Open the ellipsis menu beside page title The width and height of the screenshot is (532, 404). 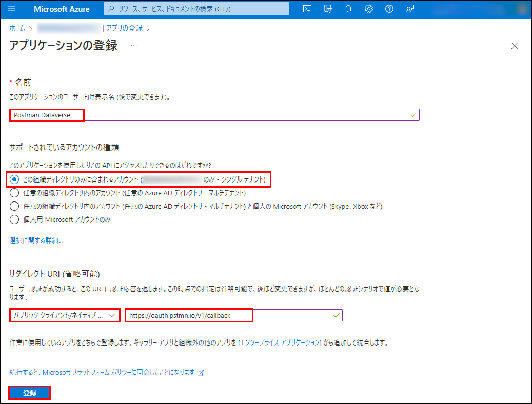point(134,46)
